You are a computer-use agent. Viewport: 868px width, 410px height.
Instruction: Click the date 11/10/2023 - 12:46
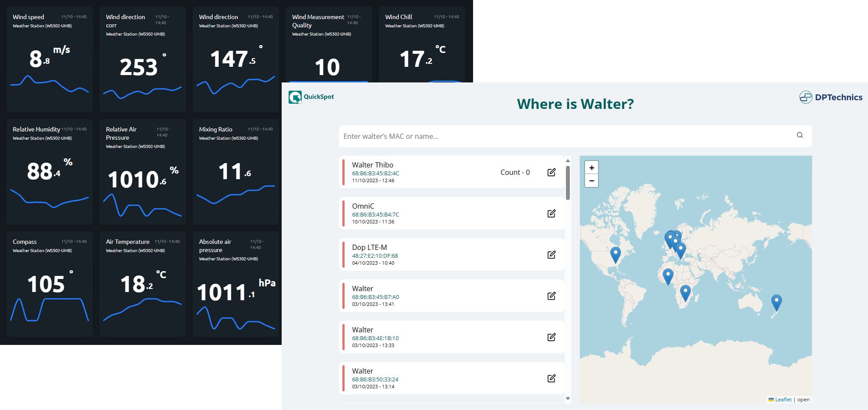(373, 180)
